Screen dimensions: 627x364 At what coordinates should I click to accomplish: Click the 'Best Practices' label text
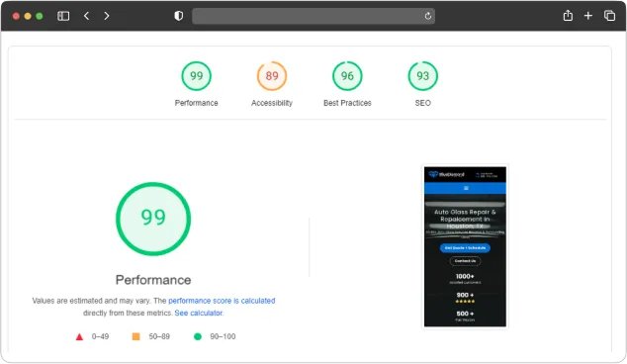pos(347,103)
